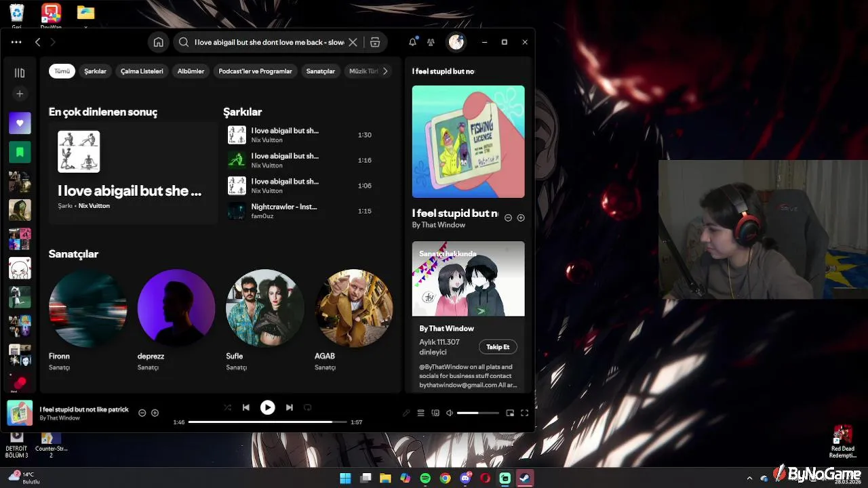Open Spotify home via house icon
Viewport: 868px width, 488px height.
[158, 42]
